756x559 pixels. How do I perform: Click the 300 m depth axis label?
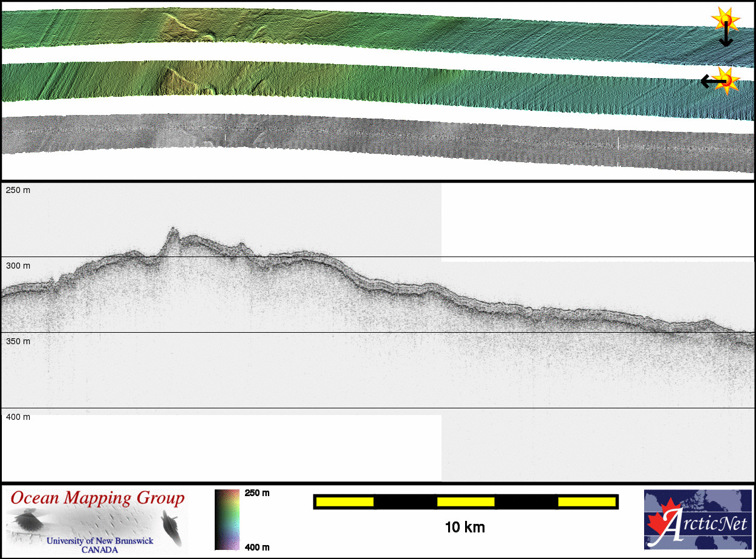[x=18, y=266]
